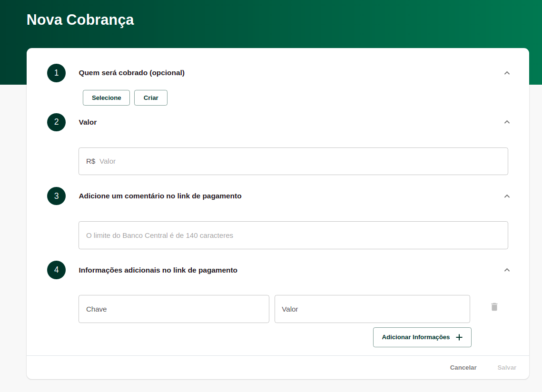Focus the R$ Valor amount field
The height and width of the screenshot is (392, 542).
[300, 161]
